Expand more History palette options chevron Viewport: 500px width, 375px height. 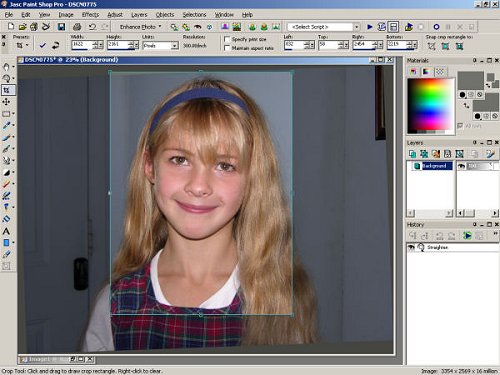click(x=495, y=234)
